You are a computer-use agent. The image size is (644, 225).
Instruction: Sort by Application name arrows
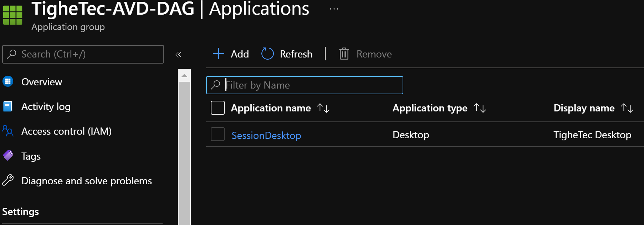(x=323, y=108)
